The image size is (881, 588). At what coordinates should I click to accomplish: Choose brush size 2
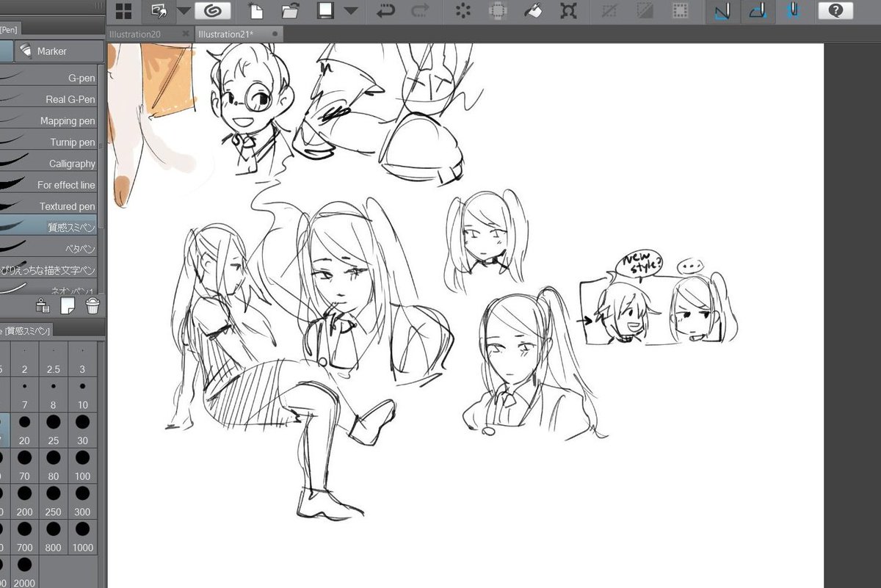click(x=24, y=359)
